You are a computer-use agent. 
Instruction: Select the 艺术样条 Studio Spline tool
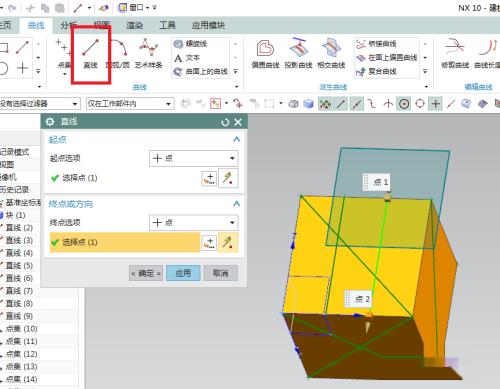click(148, 54)
